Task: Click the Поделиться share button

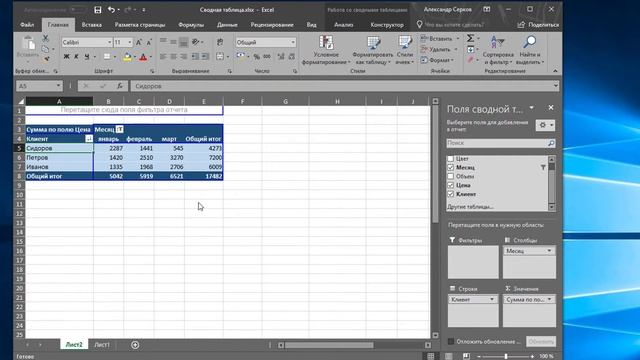Action: pos(538,25)
